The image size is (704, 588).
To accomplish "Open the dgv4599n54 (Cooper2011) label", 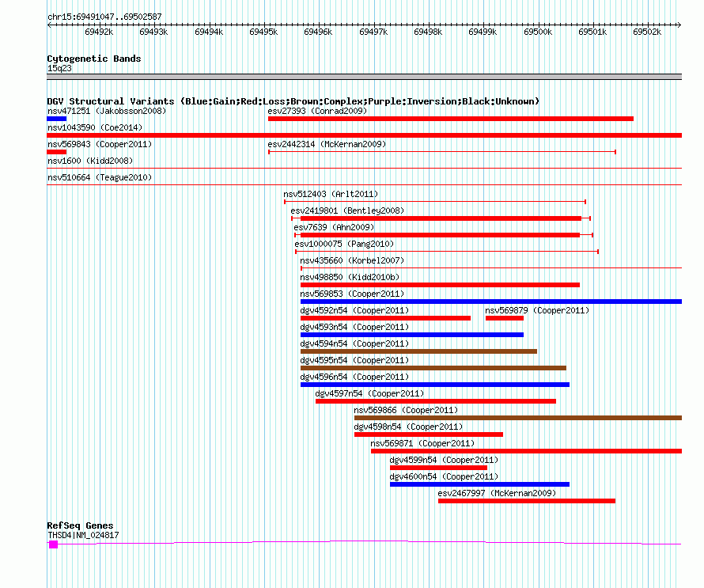I will coord(444,460).
